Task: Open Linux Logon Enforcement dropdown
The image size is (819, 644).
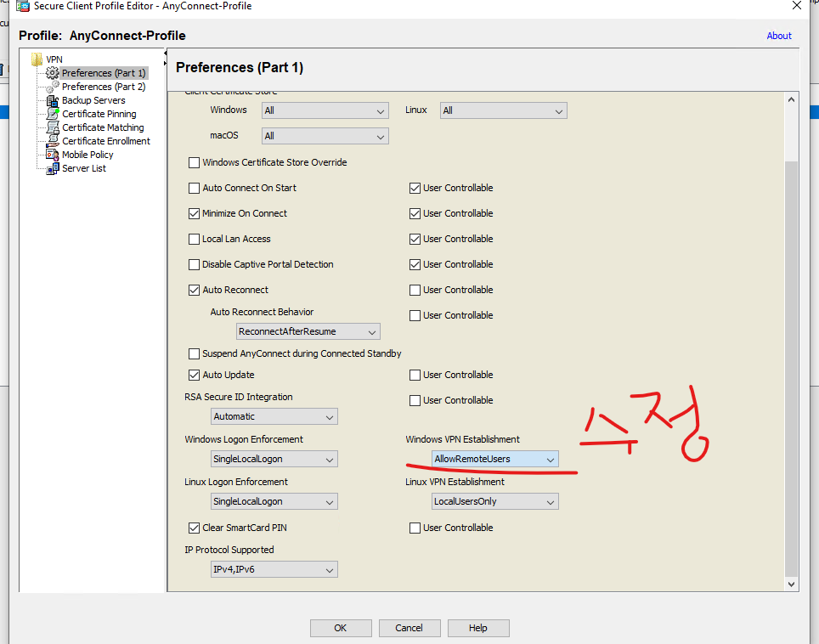Action: [x=274, y=501]
